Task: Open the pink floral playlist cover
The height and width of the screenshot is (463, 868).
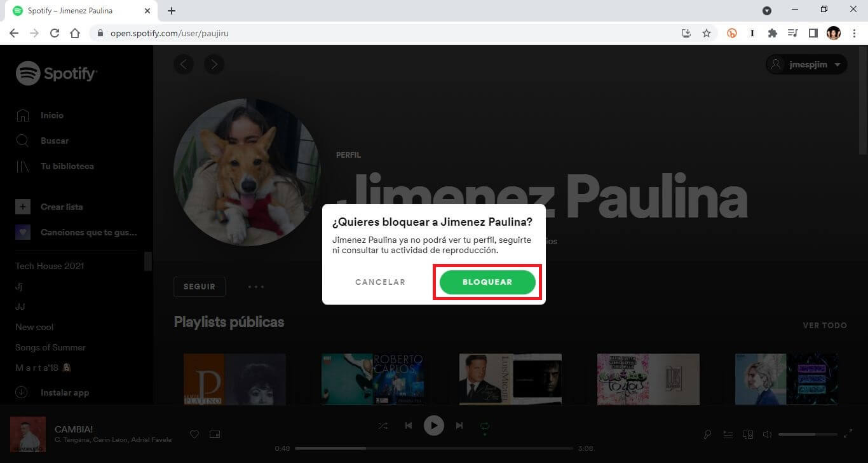Action: click(648, 379)
